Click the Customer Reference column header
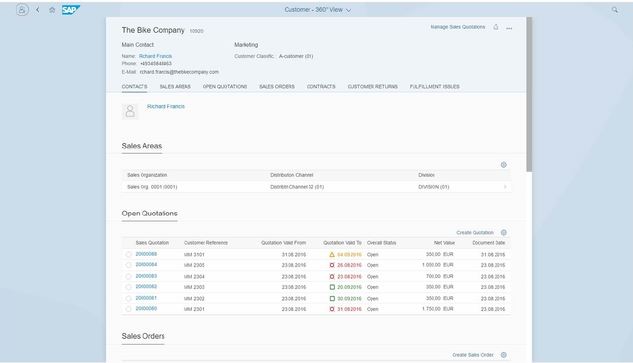 pyautogui.click(x=206, y=243)
